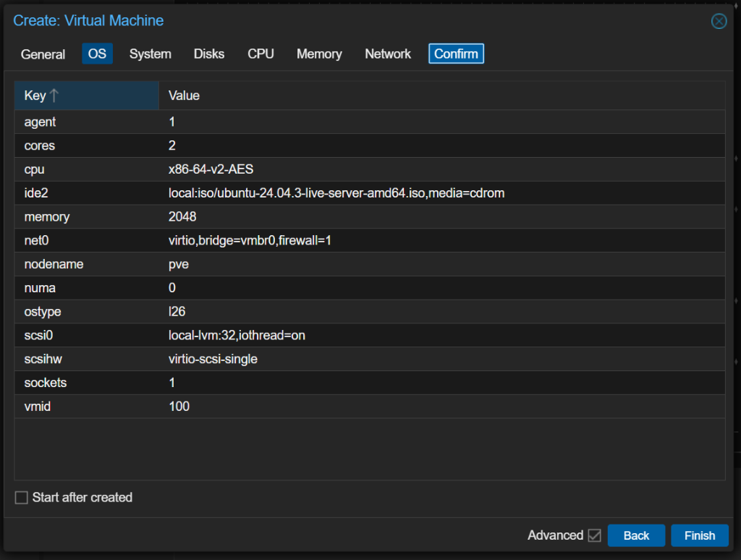Viewport: 741px width, 560px height.
Task: Click the Value column header
Action: click(x=442, y=96)
